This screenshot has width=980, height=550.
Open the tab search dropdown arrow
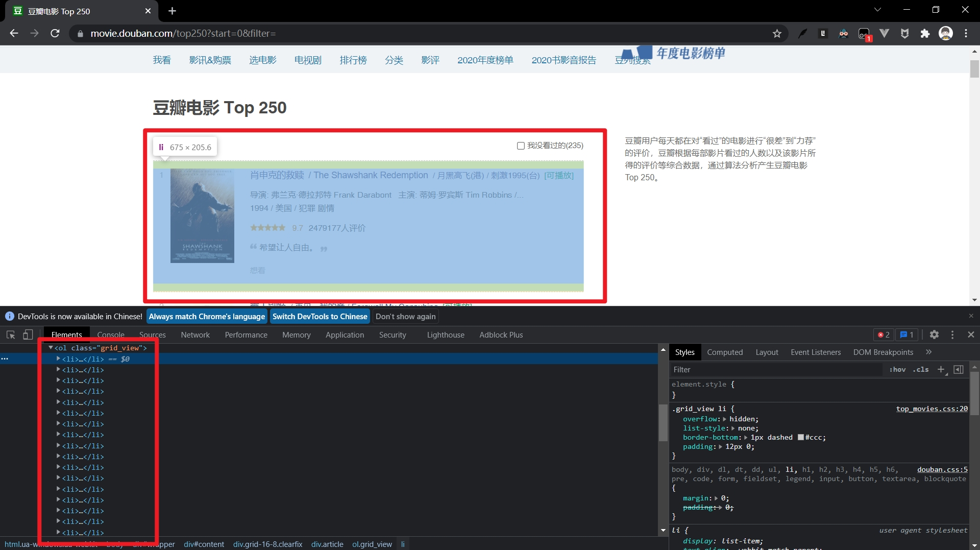(x=877, y=10)
